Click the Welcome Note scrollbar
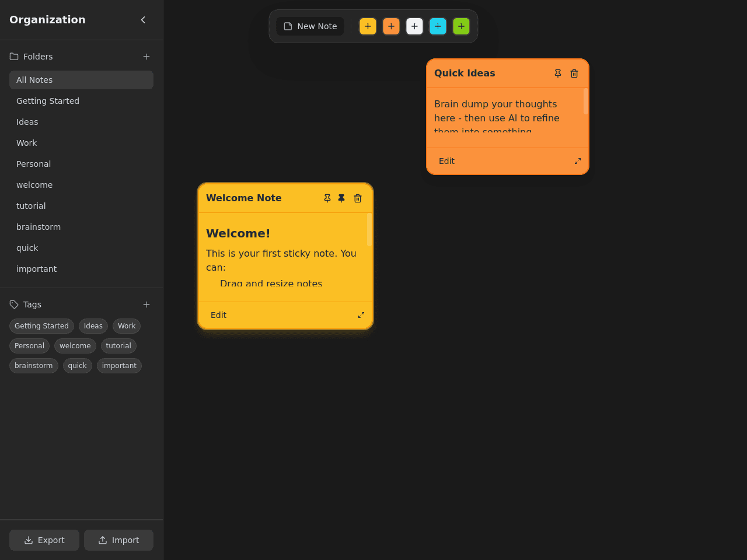 coord(369,229)
